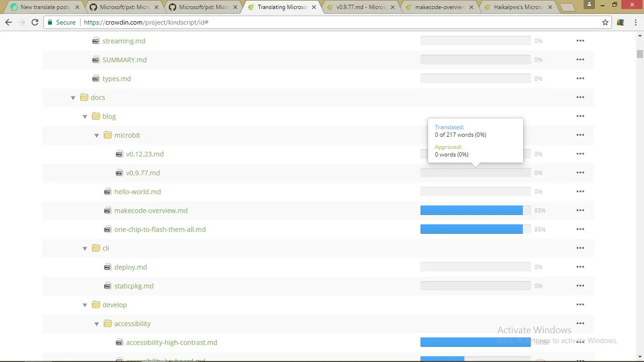The image size is (644, 362).
Task: Open options menu for microbit folder row
Action: (x=580, y=135)
